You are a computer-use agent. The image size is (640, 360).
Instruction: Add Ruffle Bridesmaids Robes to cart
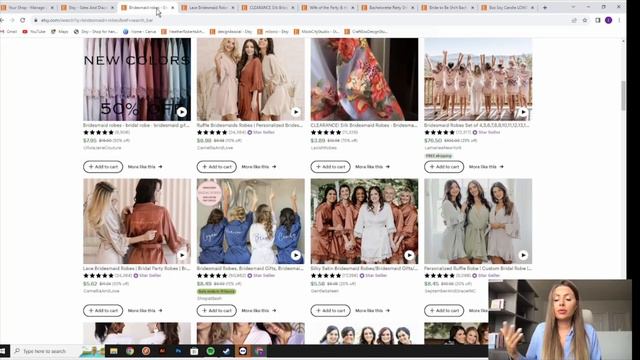point(217,167)
